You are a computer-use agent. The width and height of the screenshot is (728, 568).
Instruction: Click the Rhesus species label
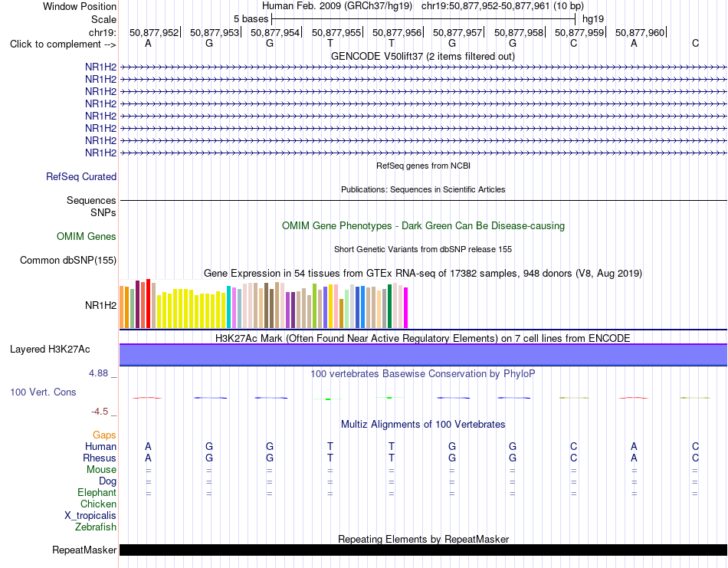(x=100, y=458)
